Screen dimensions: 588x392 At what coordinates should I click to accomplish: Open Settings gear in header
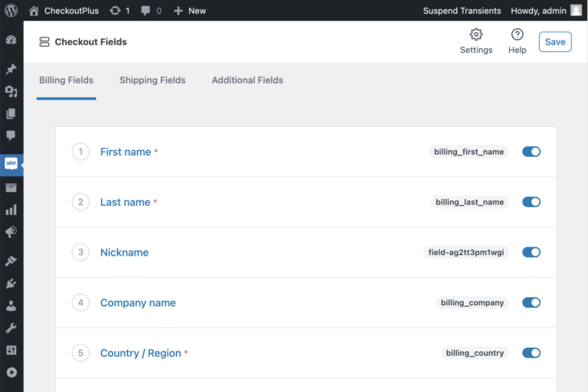[476, 41]
